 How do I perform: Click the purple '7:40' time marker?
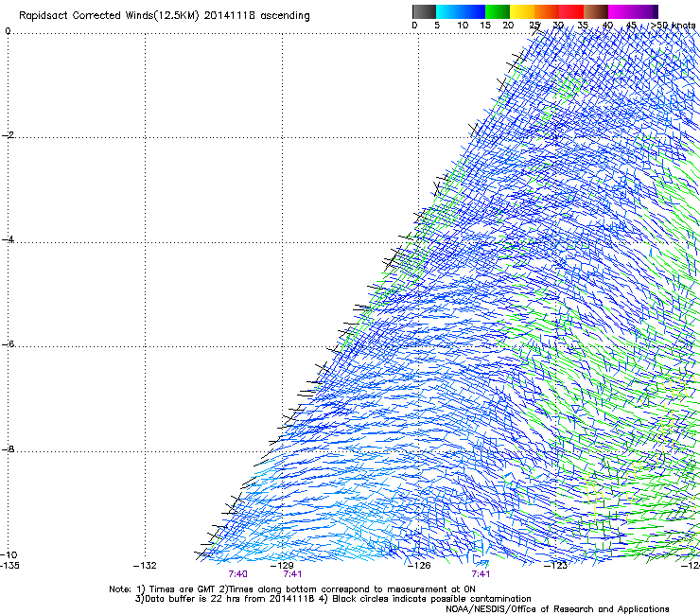coord(238,574)
